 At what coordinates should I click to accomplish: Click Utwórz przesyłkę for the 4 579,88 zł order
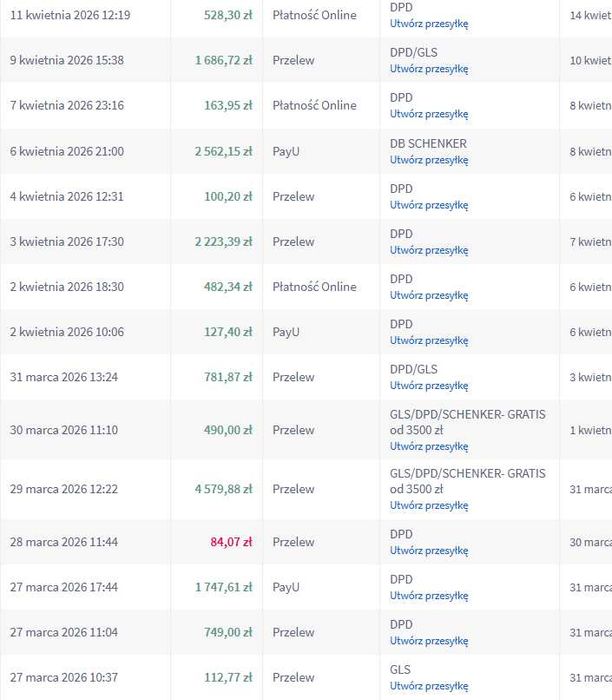click(429, 505)
